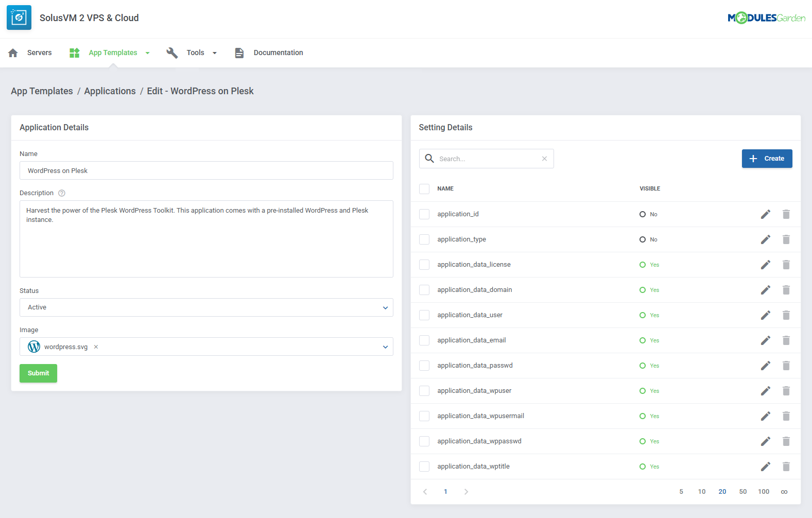Remove wordpress.svg with the x icon
812x518 pixels.
96,347
